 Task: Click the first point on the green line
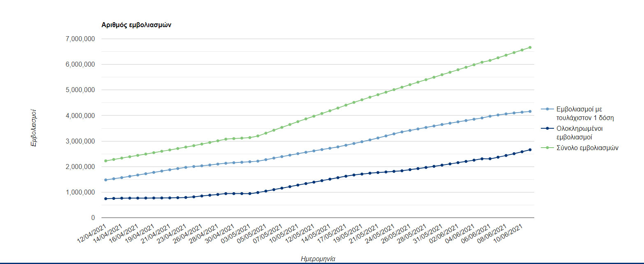pos(106,161)
